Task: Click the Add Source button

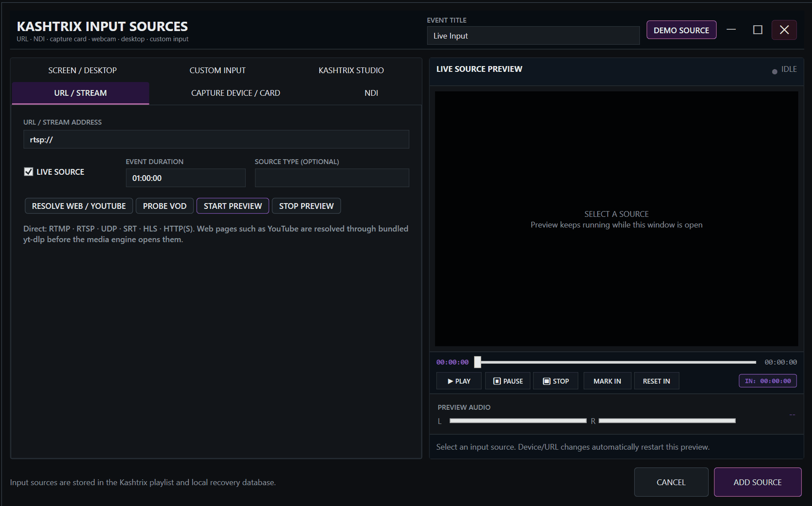Action: click(x=757, y=482)
